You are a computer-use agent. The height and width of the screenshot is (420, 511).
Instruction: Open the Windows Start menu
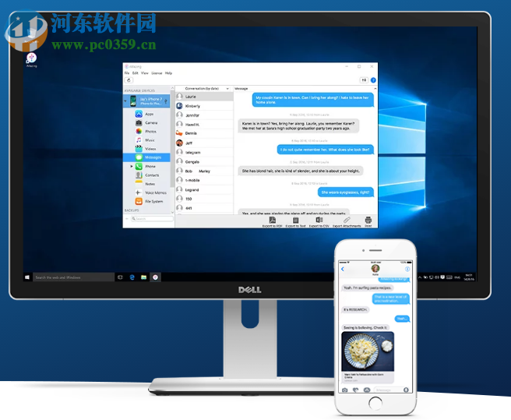click(27, 277)
